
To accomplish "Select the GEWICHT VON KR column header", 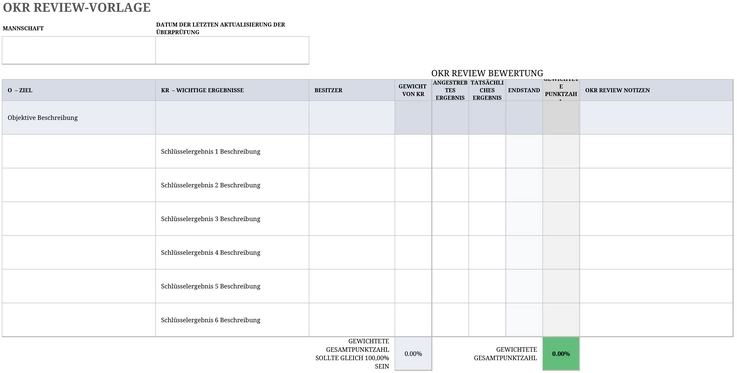I will pyautogui.click(x=413, y=90).
